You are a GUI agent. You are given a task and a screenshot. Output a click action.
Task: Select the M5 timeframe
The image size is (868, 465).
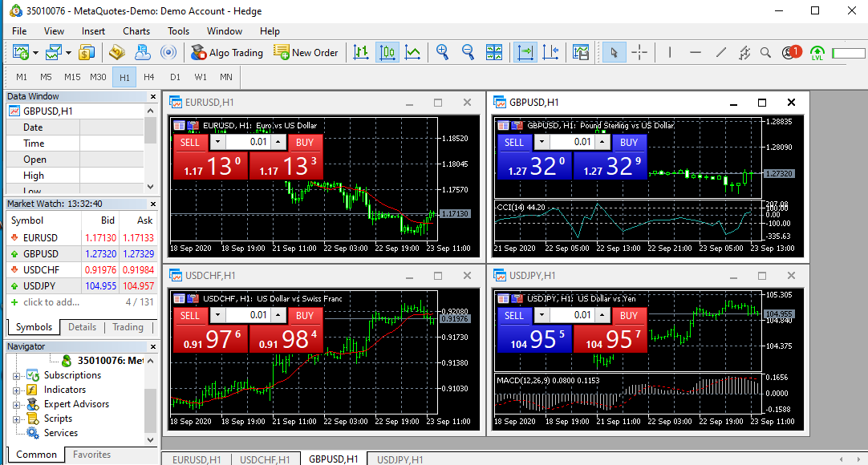coord(46,77)
